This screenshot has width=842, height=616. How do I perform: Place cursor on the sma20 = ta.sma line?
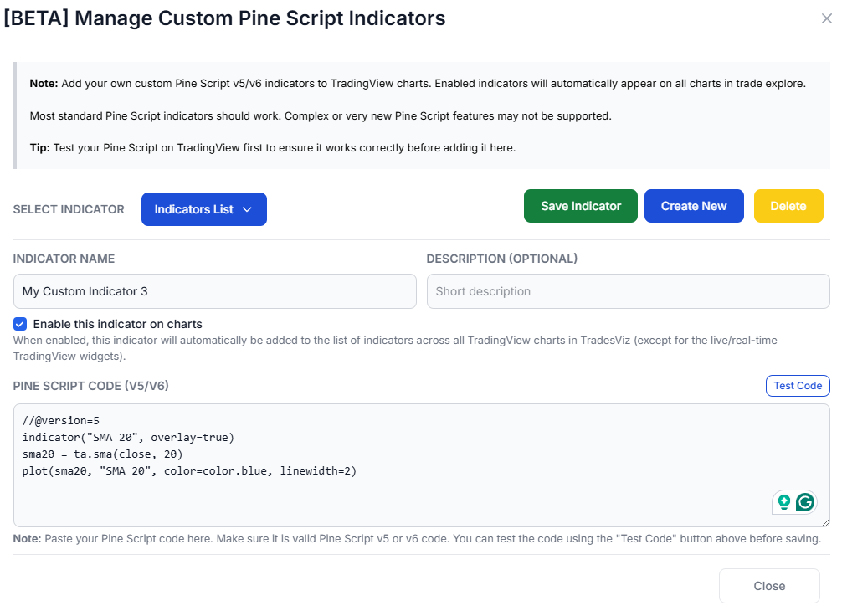[x=102, y=454]
